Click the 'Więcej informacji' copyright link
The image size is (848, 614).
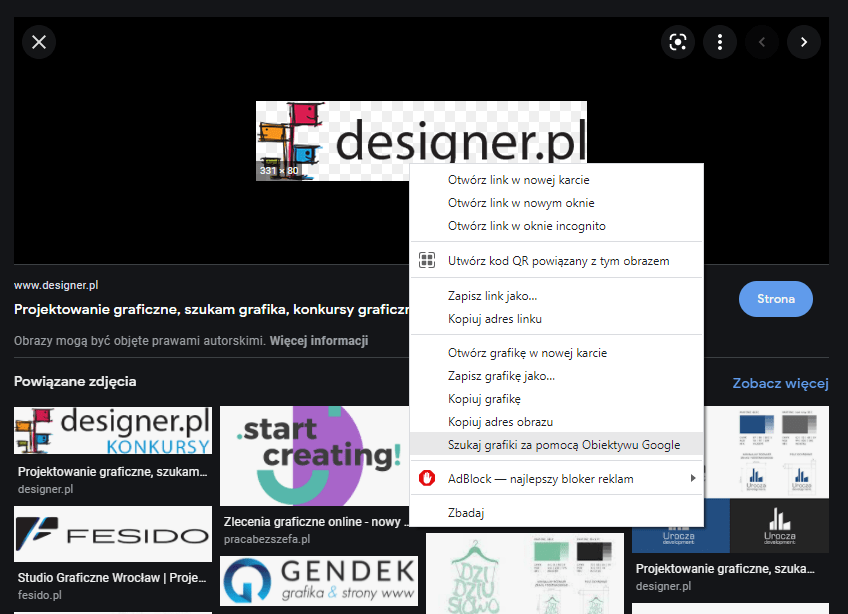(318, 341)
